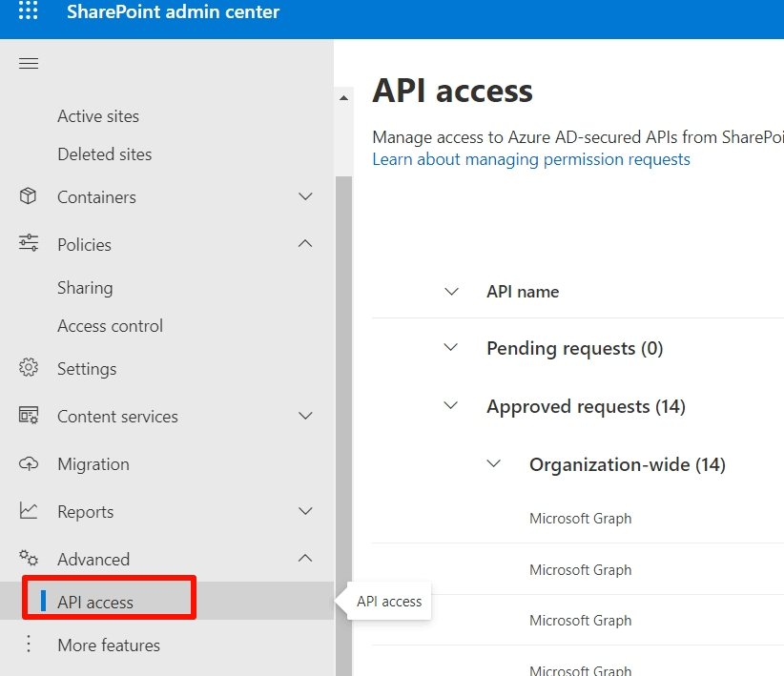Expand the Containers chevron
The width and height of the screenshot is (784, 676).
305,196
